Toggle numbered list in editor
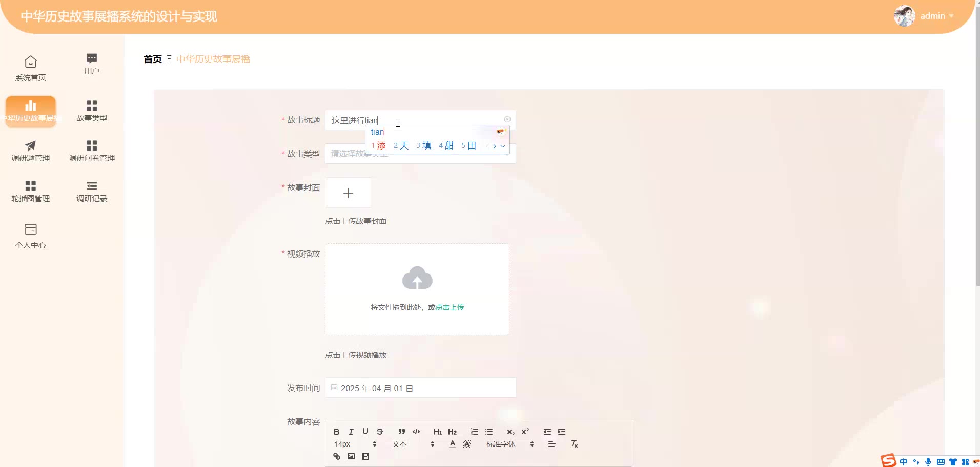The width and height of the screenshot is (980, 467). (475, 432)
